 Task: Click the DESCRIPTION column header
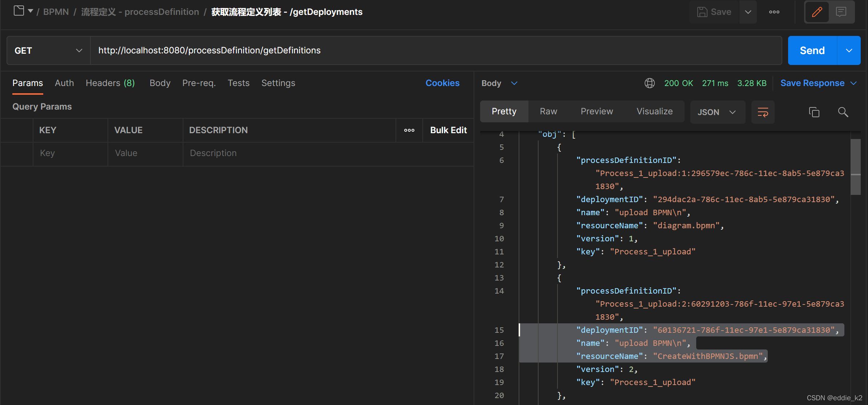tap(218, 130)
